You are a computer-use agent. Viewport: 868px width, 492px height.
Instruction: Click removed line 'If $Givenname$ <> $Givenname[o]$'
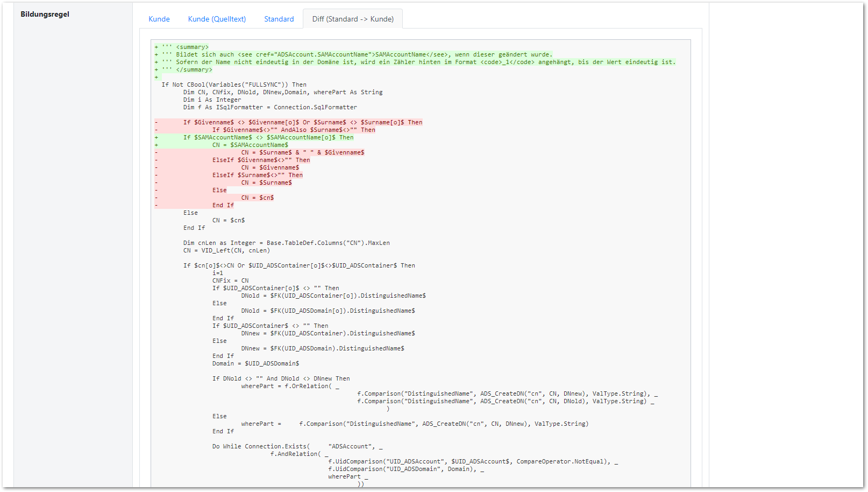302,122
